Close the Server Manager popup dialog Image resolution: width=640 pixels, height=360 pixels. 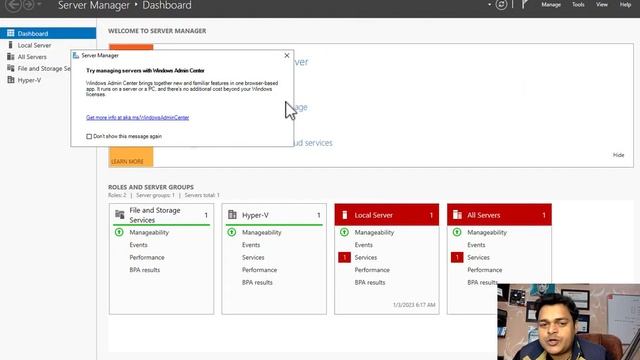pos(287,56)
